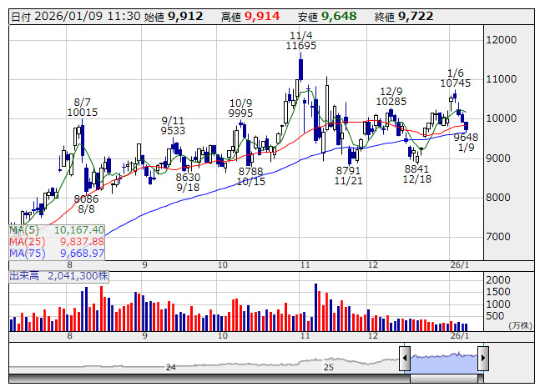
Task: Click the 安値 low price 9,648
Action: pos(339,16)
